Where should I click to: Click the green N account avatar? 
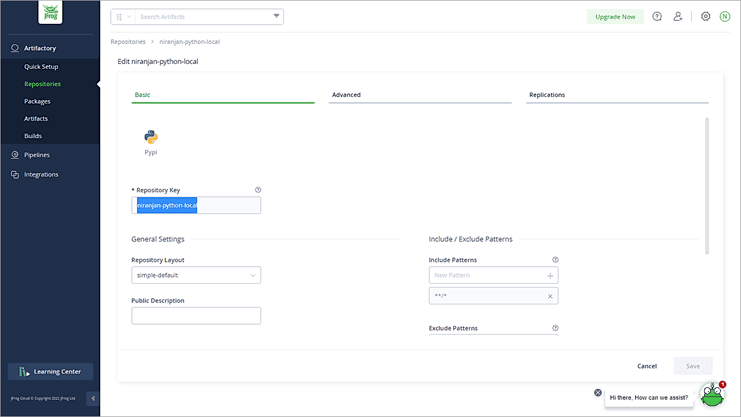tap(724, 17)
